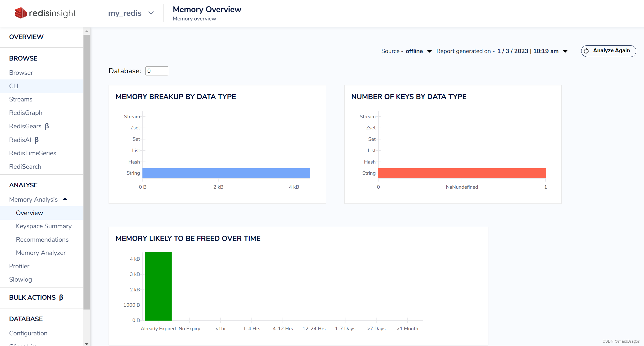Screen dimensions: 644x346
Task: Open the RediSearch module
Action: [x=25, y=167]
